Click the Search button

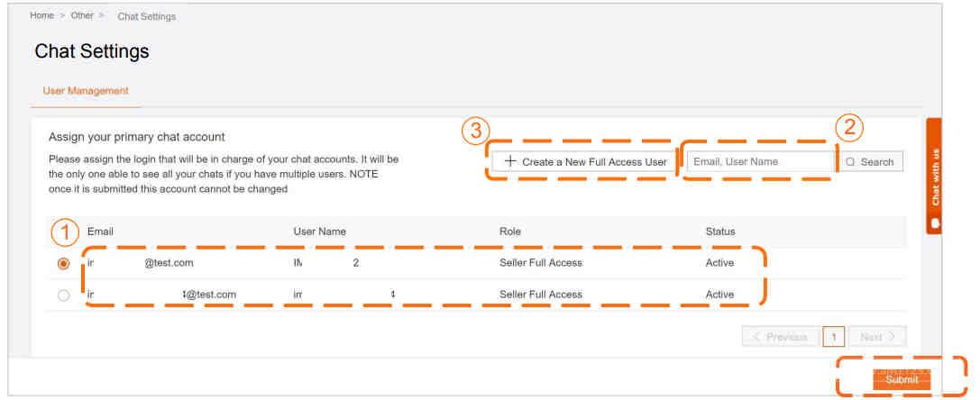click(x=871, y=162)
